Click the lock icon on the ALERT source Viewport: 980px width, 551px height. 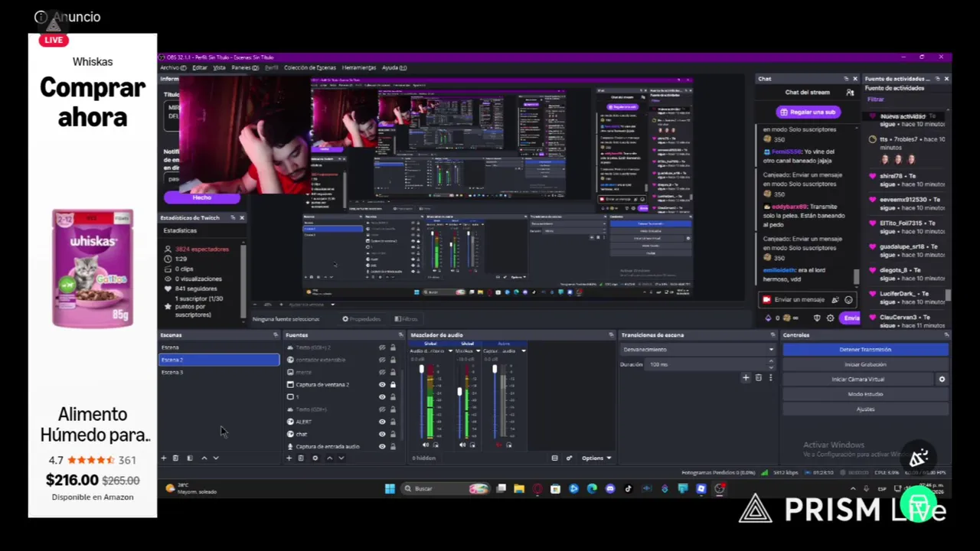[393, 422]
